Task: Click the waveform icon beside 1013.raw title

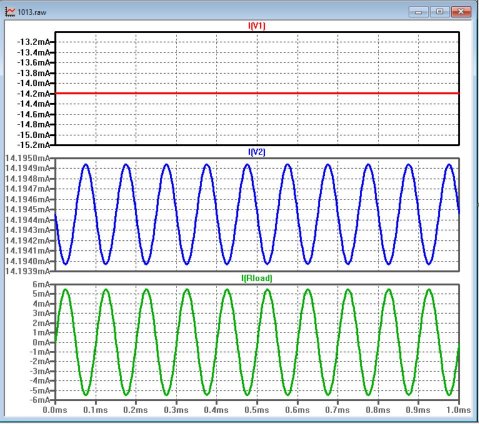Action: tap(10, 12)
